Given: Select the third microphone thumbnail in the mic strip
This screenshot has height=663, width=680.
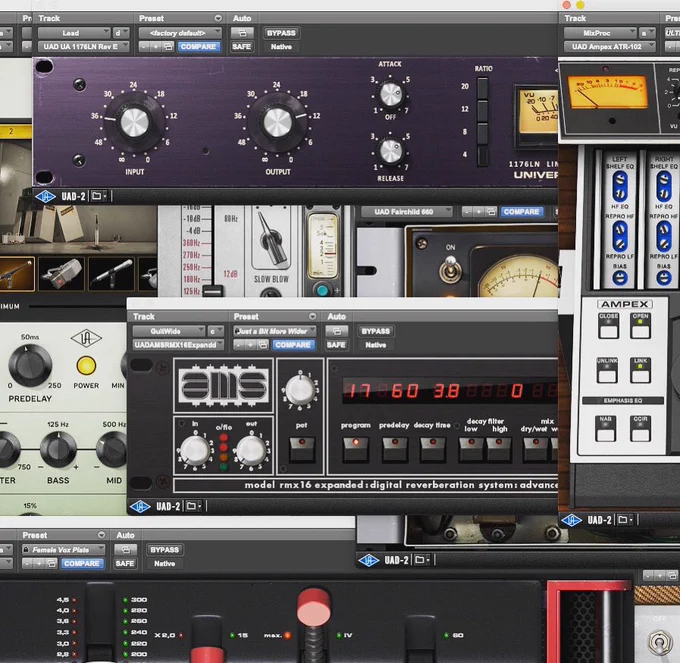Looking at the screenshot, I should (111, 274).
